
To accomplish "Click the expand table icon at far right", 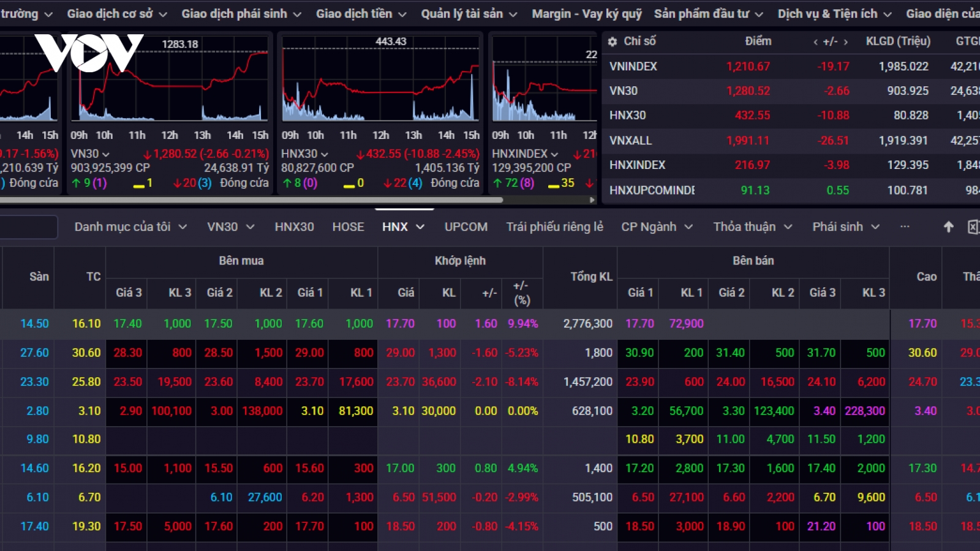I will 973,227.
